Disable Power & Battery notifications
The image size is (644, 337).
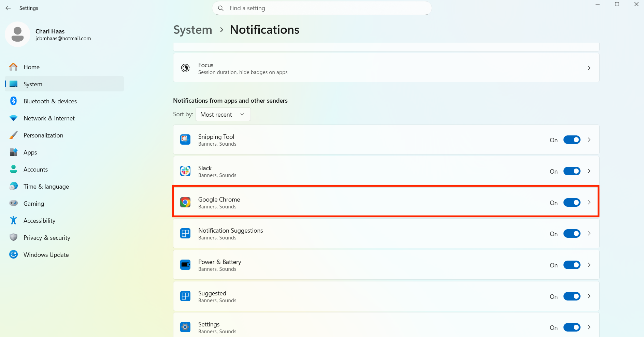pos(572,265)
